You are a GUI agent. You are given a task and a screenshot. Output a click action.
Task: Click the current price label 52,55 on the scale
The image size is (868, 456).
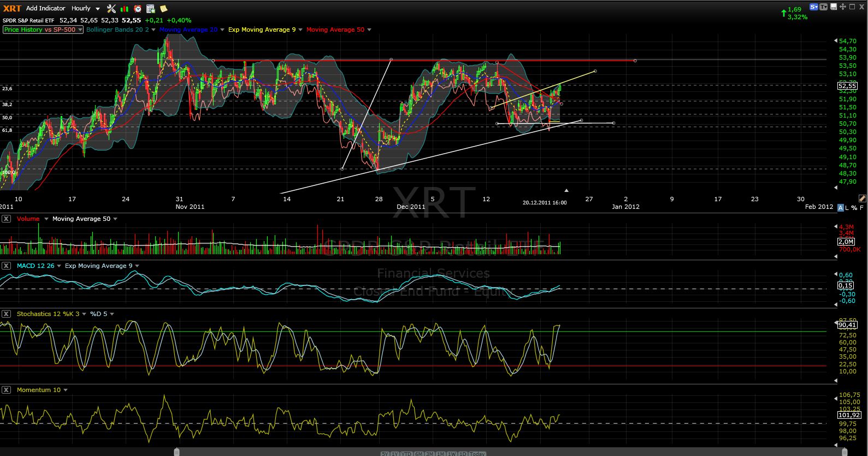coord(847,86)
